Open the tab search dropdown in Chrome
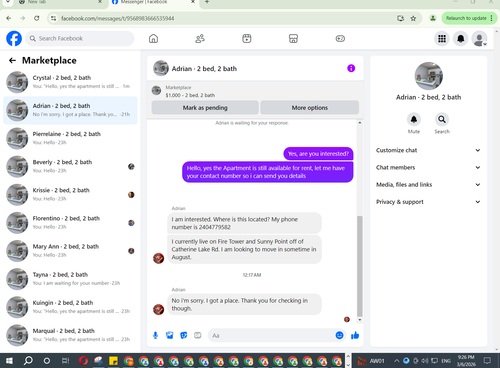 click(8, 2)
